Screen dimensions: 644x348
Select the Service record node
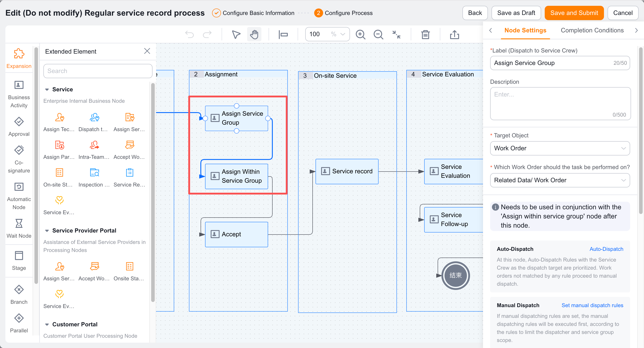click(347, 172)
